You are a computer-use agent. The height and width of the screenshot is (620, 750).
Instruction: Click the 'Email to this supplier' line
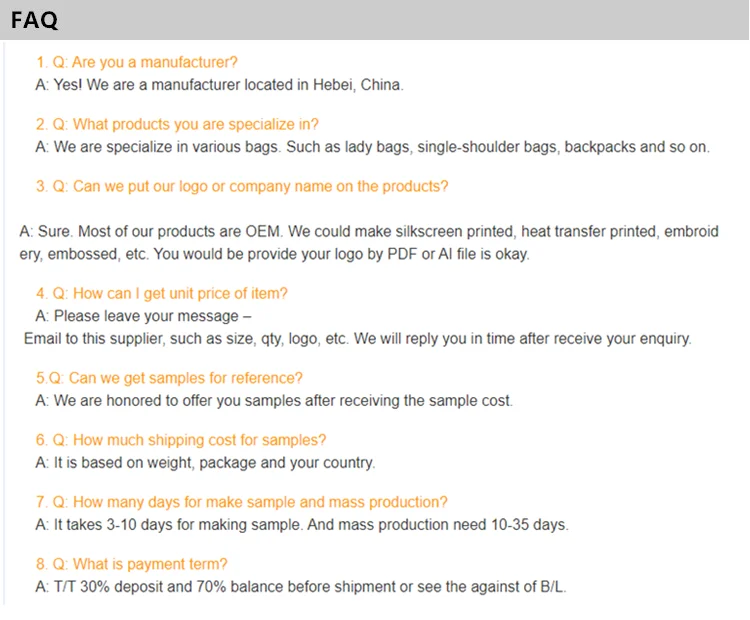pyautogui.click(x=357, y=339)
